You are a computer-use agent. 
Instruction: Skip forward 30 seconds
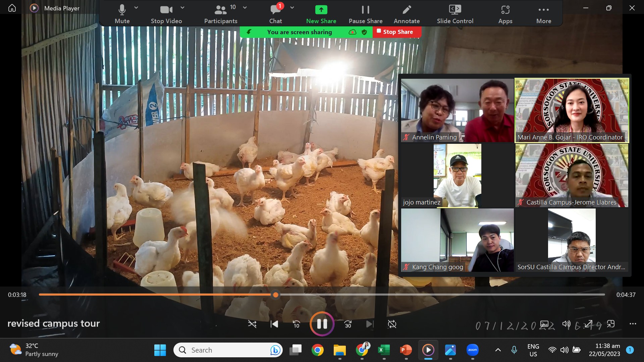[348, 324]
